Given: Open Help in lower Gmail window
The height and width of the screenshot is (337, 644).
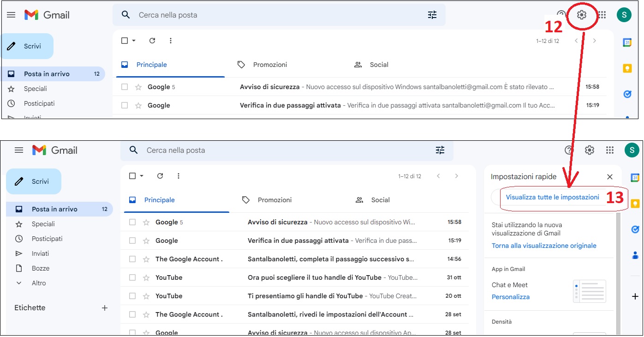Looking at the screenshot, I should pyautogui.click(x=569, y=150).
